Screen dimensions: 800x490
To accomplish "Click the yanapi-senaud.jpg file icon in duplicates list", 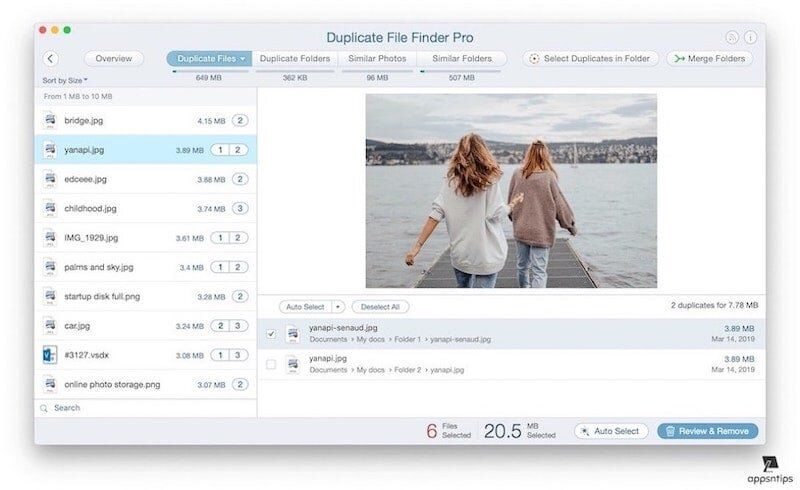I will [x=293, y=334].
